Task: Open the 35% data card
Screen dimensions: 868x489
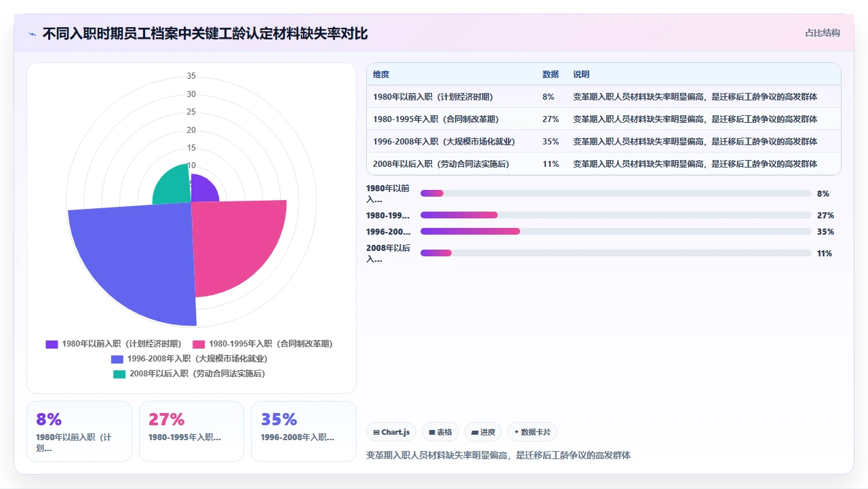Action: (304, 431)
